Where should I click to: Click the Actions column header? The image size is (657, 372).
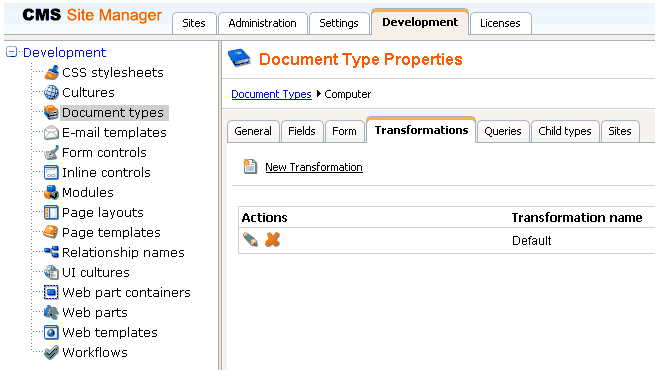tap(264, 217)
